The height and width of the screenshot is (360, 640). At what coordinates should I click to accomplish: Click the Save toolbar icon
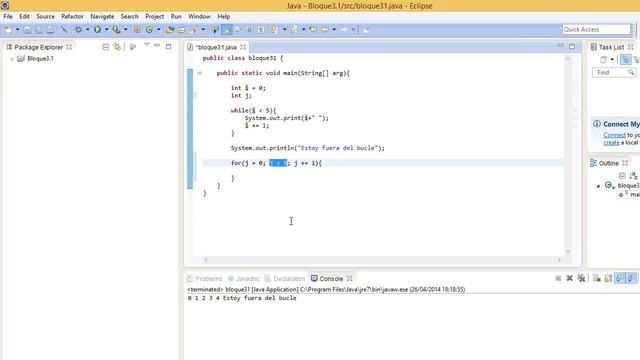(27, 29)
